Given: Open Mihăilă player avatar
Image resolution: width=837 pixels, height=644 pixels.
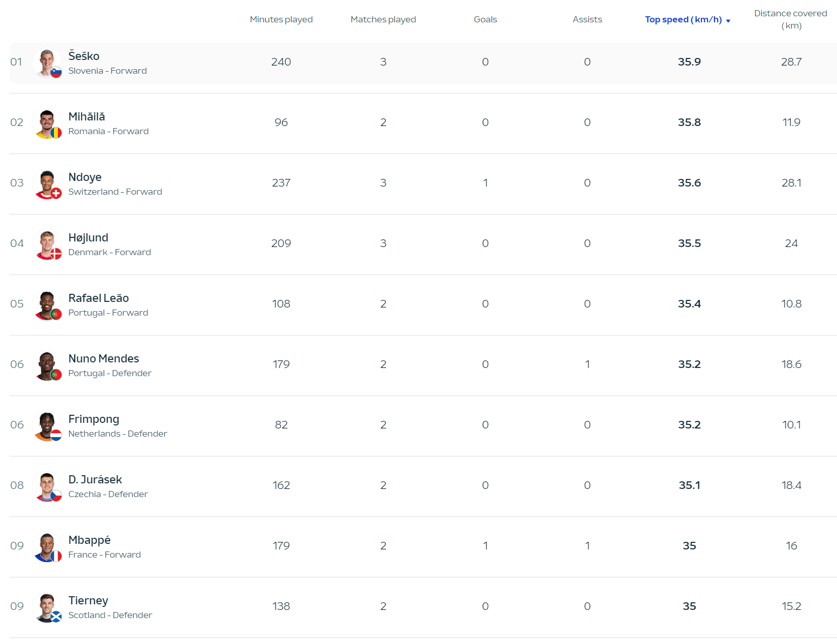Looking at the screenshot, I should [x=47, y=123].
